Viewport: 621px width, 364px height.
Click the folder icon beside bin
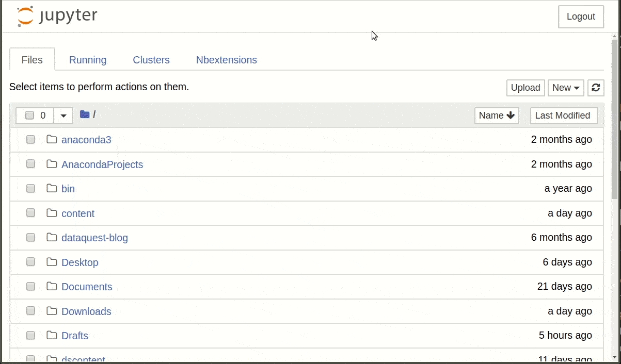coord(52,188)
